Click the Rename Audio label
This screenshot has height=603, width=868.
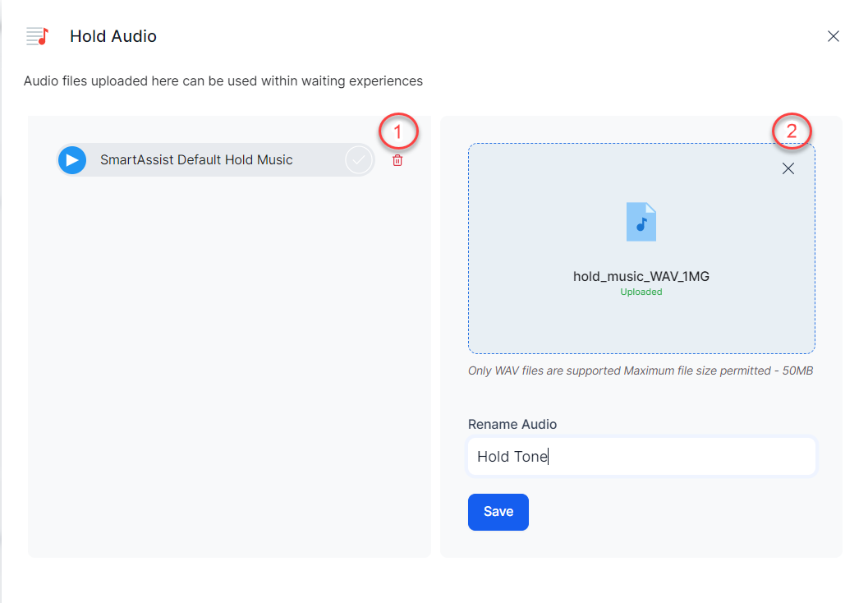(512, 425)
